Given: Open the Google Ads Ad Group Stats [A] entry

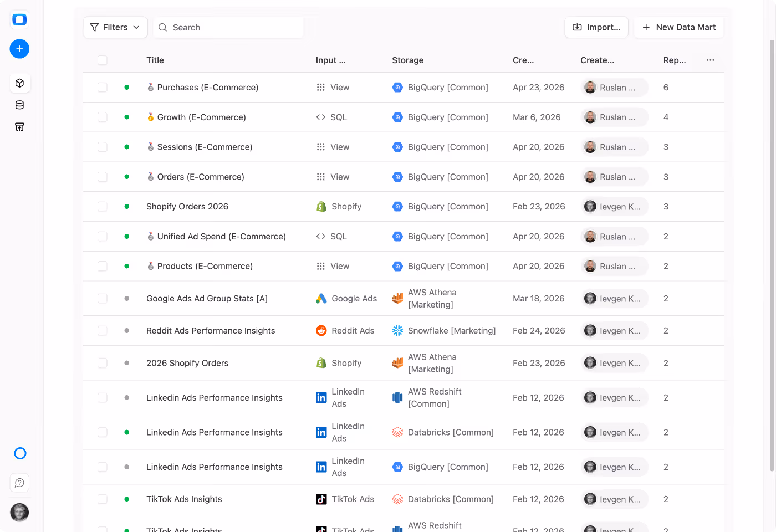Looking at the screenshot, I should click(x=207, y=299).
